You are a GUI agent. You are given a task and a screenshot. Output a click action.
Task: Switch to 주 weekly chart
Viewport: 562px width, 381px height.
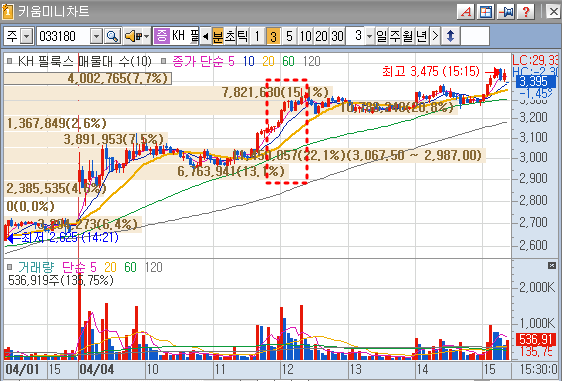point(395,36)
